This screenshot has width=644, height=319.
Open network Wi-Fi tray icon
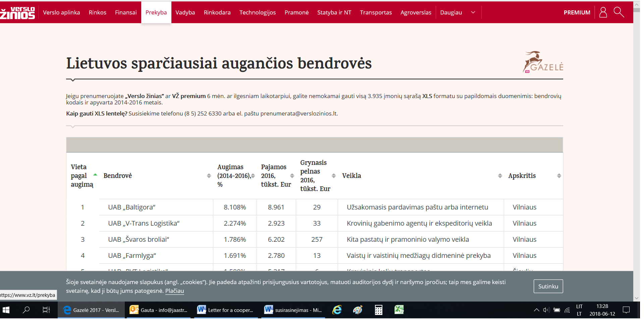(x=567, y=310)
